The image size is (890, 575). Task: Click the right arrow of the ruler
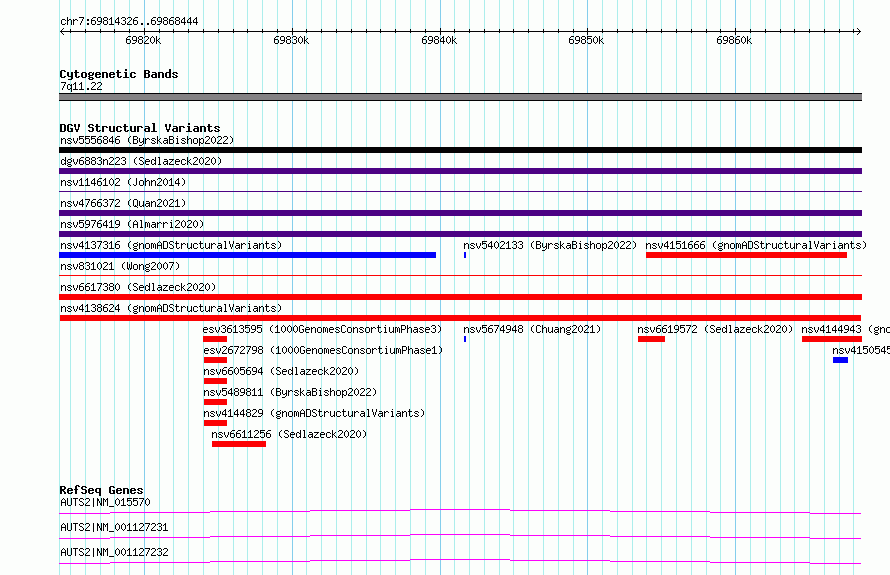tap(858, 31)
